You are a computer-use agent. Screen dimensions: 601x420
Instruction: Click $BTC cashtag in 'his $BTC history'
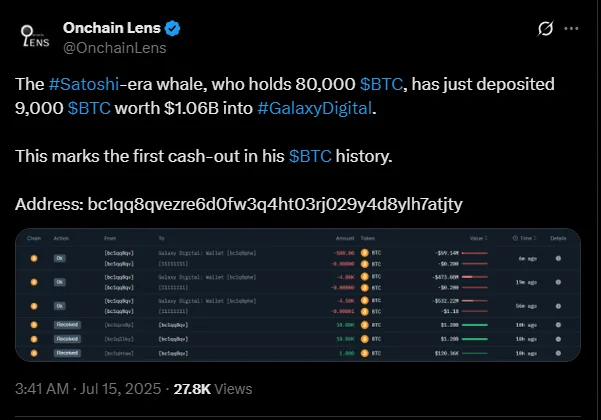311,156
